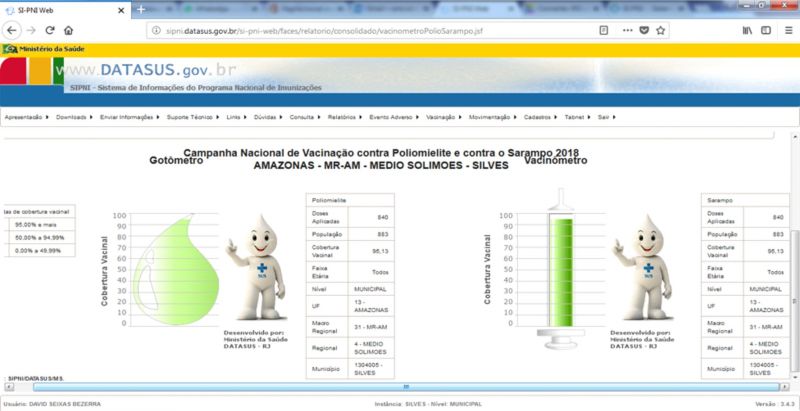This screenshot has width=800, height=411.
Task: Open the Sair menu
Action: (607, 117)
